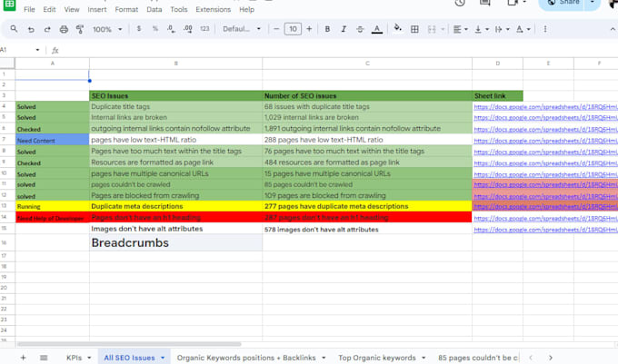Select the 'Need Content' status cell
Viewport: 618px width, 364px height.
click(x=53, y=140)
